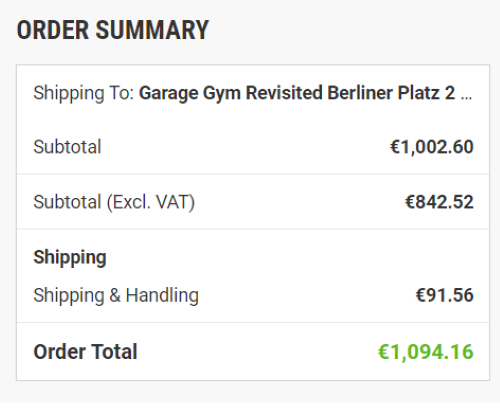Click the bold Shipping section heading

pyautogui.click(x=70, y=258)
